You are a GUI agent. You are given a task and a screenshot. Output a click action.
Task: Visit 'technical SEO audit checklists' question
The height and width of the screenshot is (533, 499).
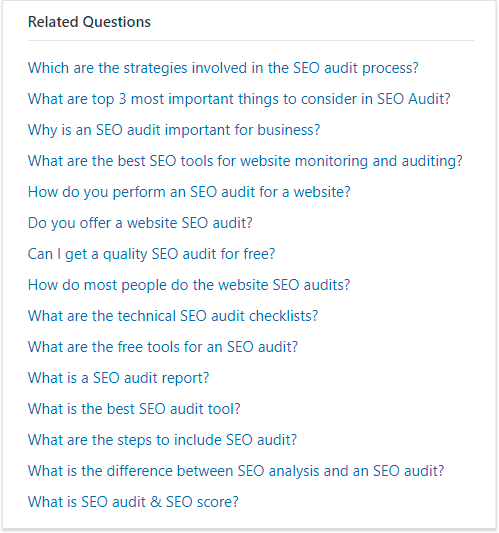173,316
